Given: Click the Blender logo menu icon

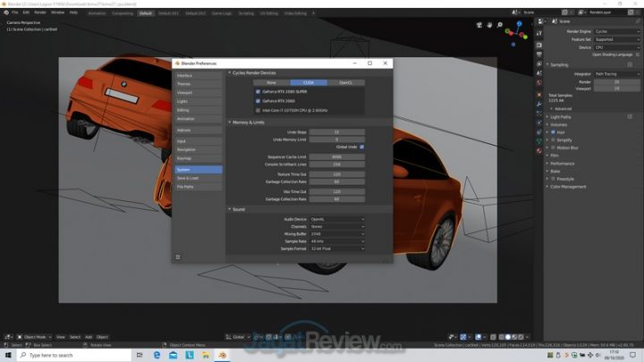Looking at the screenshot, I should (6, 13).
